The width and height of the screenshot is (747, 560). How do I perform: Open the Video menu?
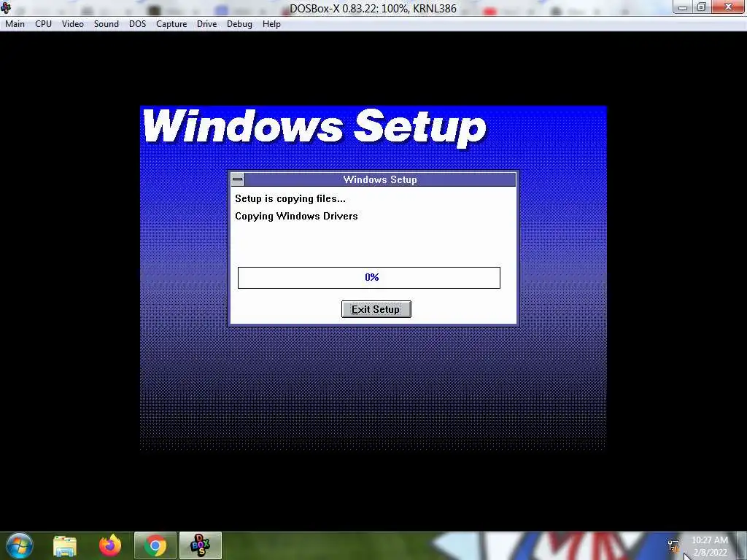pos(72,24)
